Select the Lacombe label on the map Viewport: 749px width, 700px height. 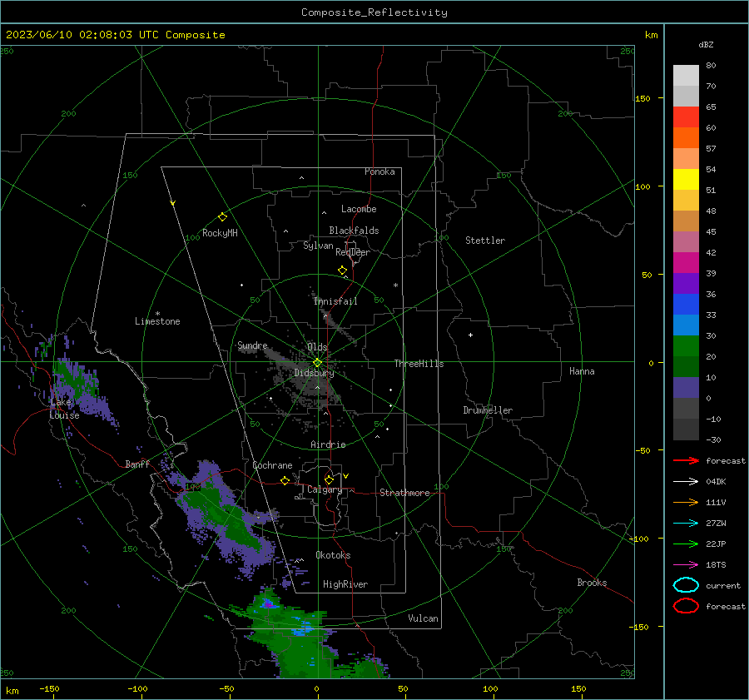359,209
